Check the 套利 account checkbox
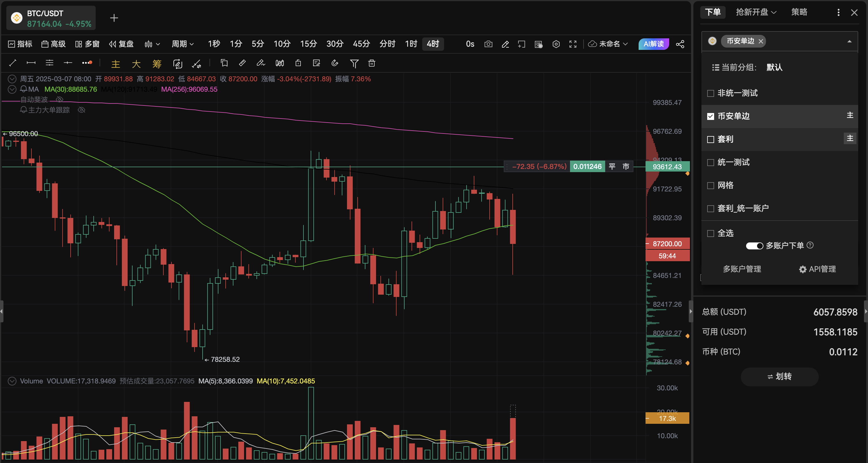The width and height of the screenshot is (868, 463). click(711, 140)
